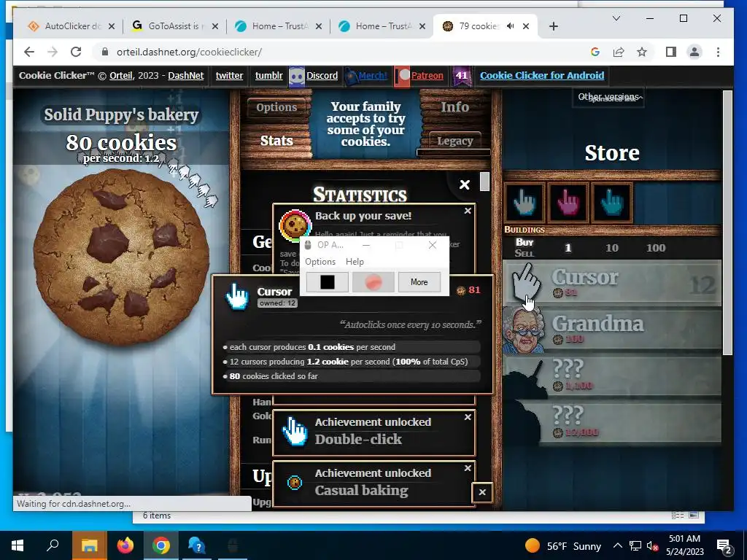Select the locked ??? building costing 1,100
747x560 pixels.
pyautogui.click(x=612, y=376)
